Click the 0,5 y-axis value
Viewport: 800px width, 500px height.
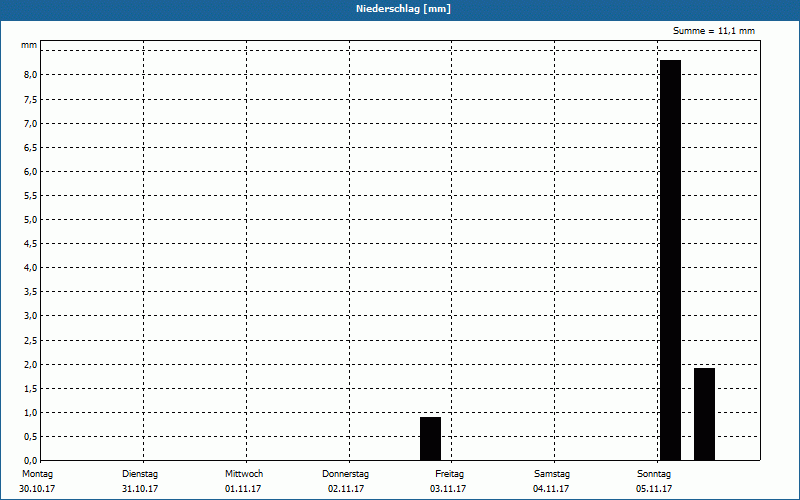(x=31, y=436)
